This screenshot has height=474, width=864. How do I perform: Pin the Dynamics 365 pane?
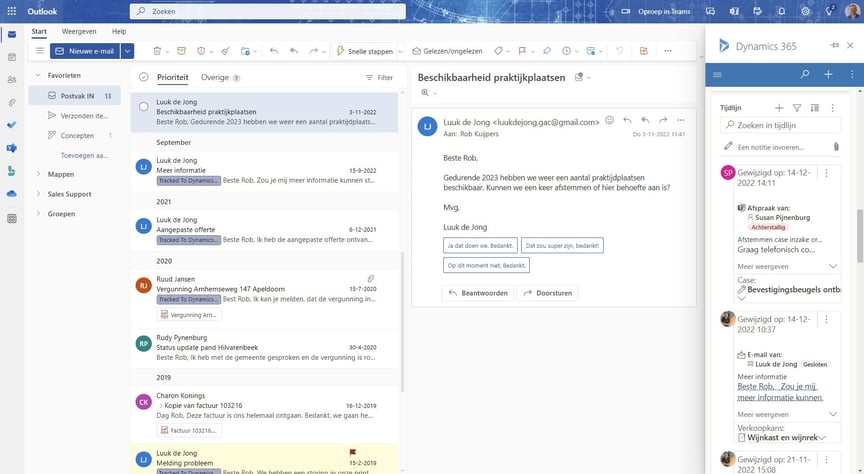[x=834, y=46]
